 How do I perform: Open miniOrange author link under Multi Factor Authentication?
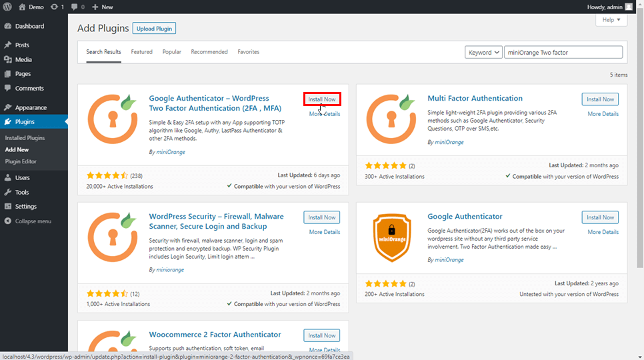coord(449,143)
